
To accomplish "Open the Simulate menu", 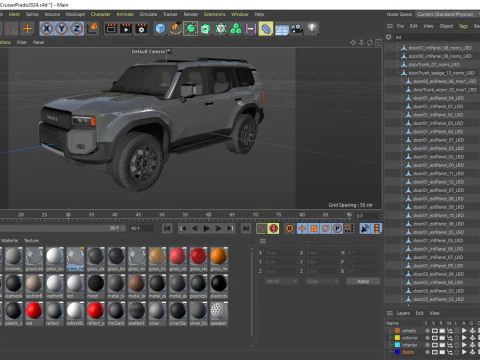I will tap(148, 14).
